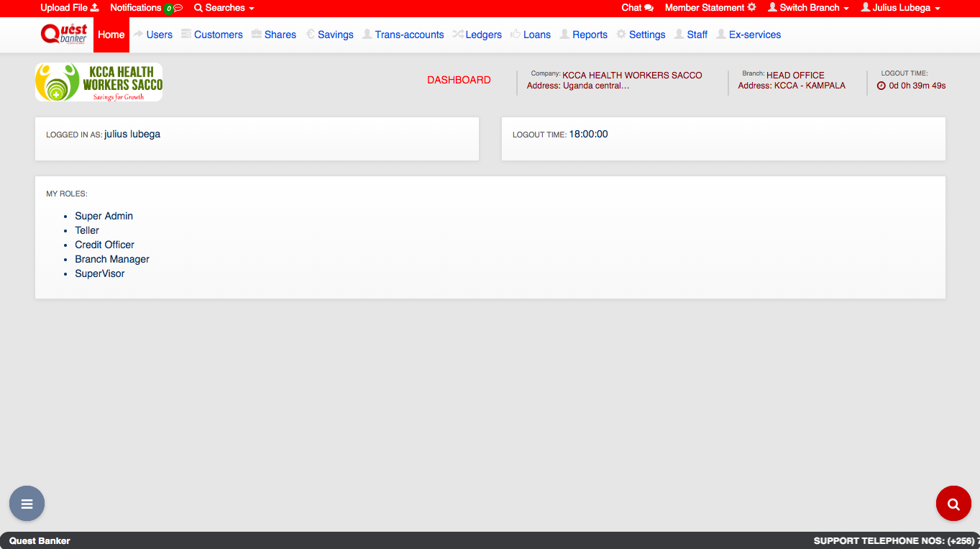Click the Ledgers menu item
The image size is (980, 549).
483,35
